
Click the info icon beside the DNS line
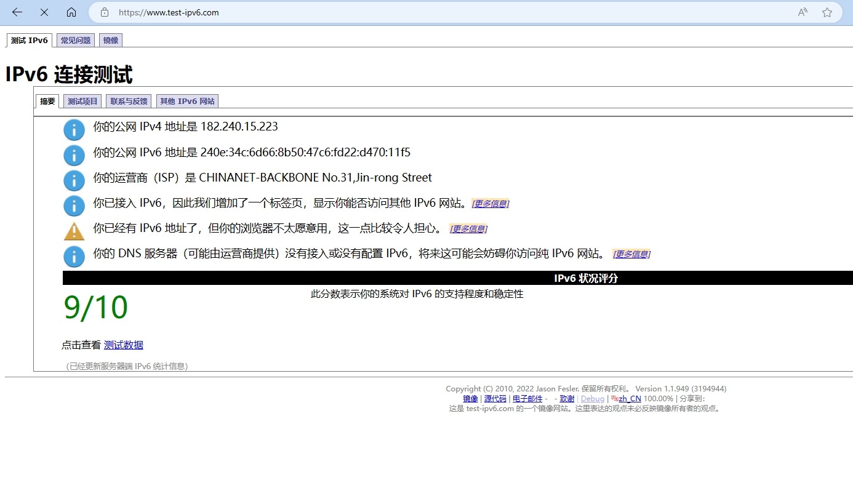click(74, 256)
